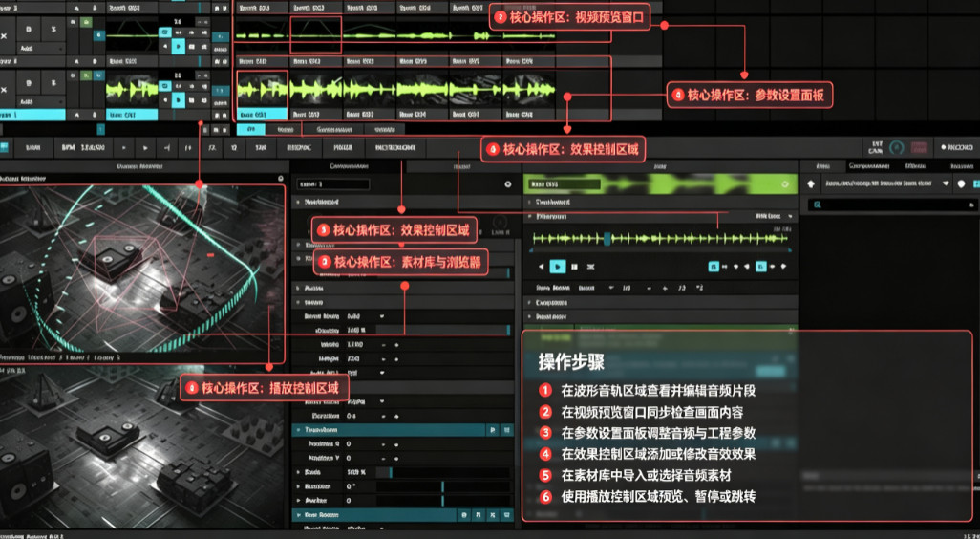
Task: Toggle the green square on bright waveform track
Action: click(x=86, y=75)
